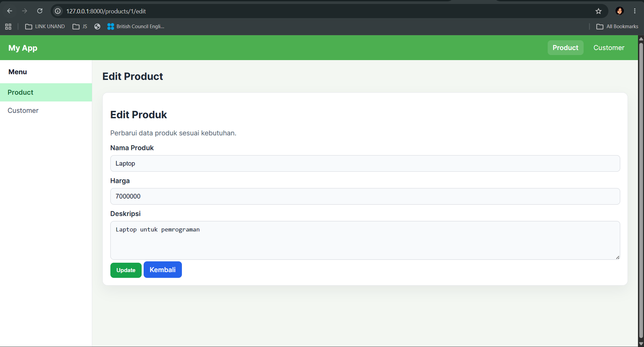
Task: Open the apps grid in bookmarks bar
Action: [8, 27]
